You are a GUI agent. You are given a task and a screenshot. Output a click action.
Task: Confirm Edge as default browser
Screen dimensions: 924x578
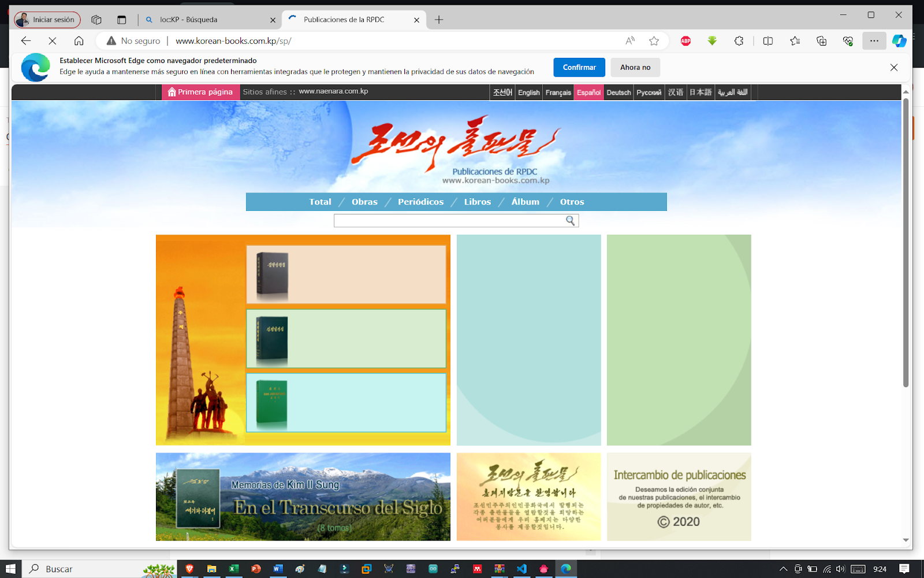(579, 68)
